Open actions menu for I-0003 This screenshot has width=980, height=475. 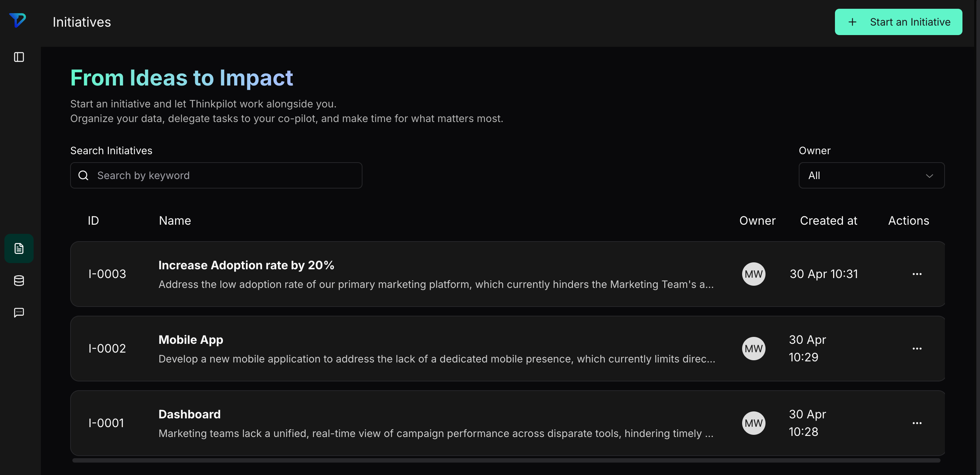(x=917, y=274)
